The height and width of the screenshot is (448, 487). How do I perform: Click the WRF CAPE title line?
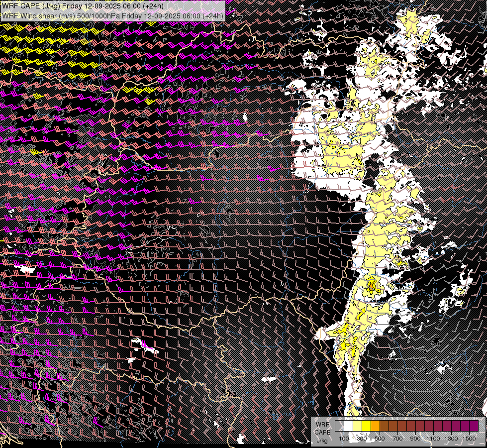click(83, 6)
